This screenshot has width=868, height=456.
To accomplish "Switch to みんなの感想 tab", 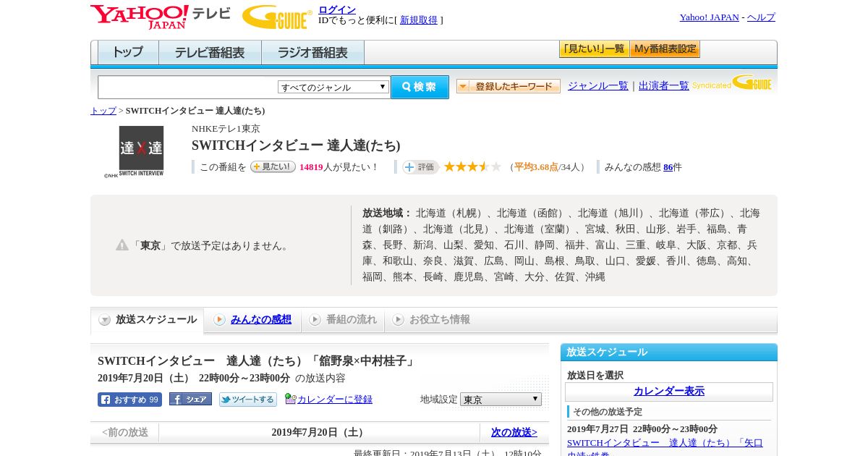I will (x=261, y=319).
